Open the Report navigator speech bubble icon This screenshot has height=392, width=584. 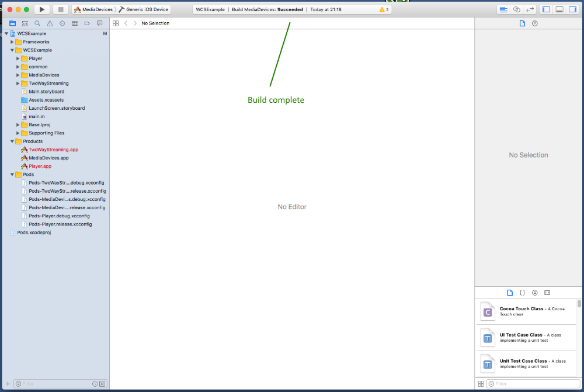[99, 23]
